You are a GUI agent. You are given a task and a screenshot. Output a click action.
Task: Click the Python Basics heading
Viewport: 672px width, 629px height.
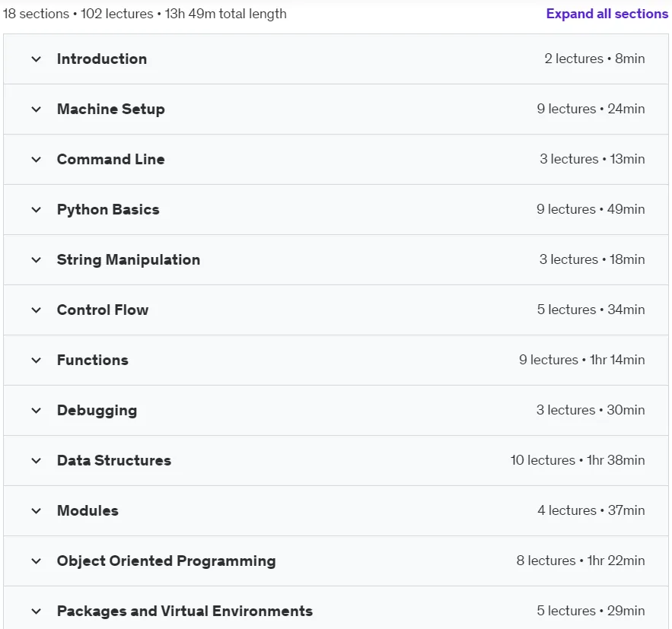pos(108,209)
